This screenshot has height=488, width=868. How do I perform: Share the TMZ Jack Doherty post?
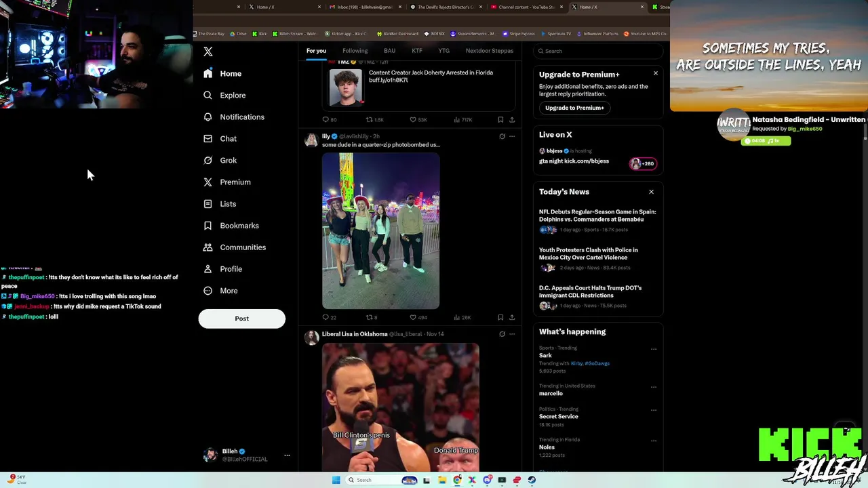click(512, 120)
